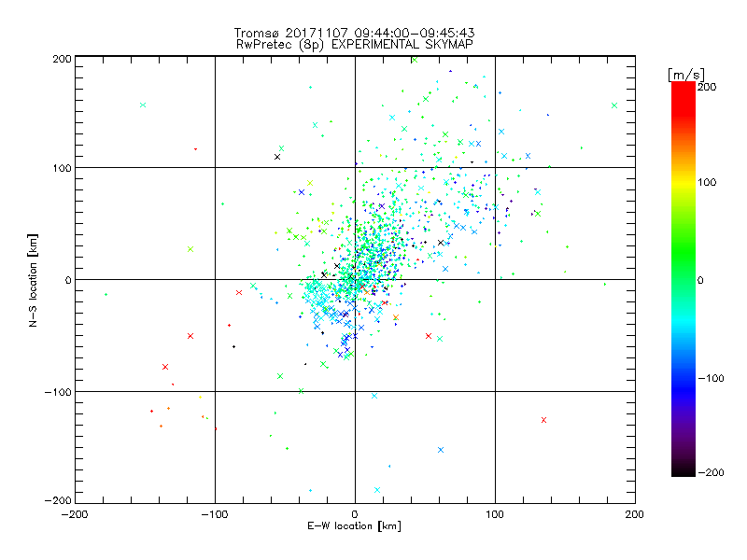The height and width of the screenshot is (560, 747).
Task: Click the green X marker at the far right edge near 155 km north
Action: click(x=614, y=105)
